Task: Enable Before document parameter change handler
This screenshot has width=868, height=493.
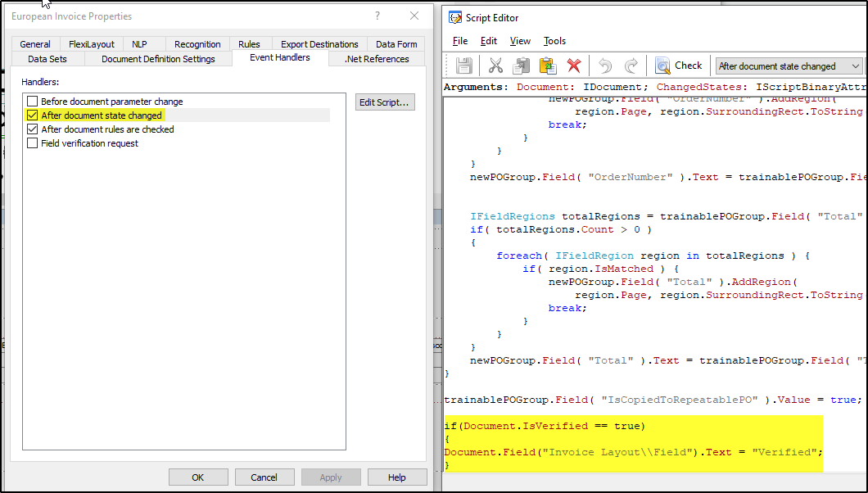Action: pyautogui.click(x=32, y=102)
